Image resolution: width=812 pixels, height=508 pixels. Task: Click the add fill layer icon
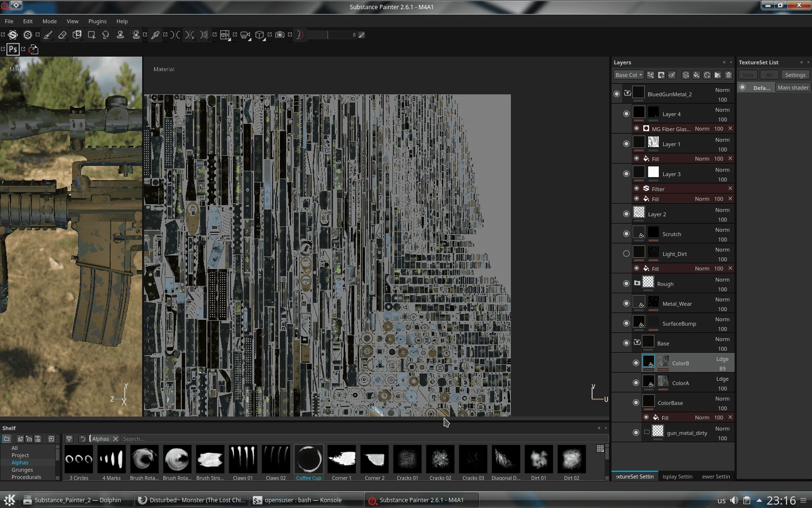tap(696, 75)
